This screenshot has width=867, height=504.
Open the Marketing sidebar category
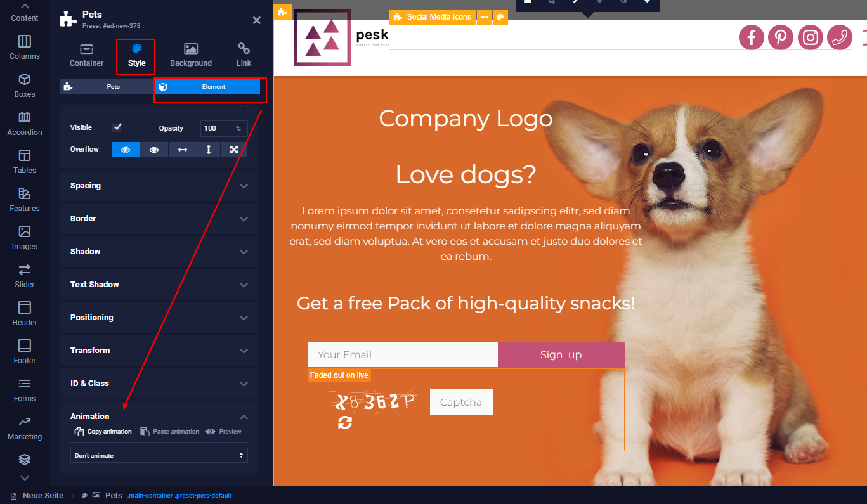coord(24,428)
